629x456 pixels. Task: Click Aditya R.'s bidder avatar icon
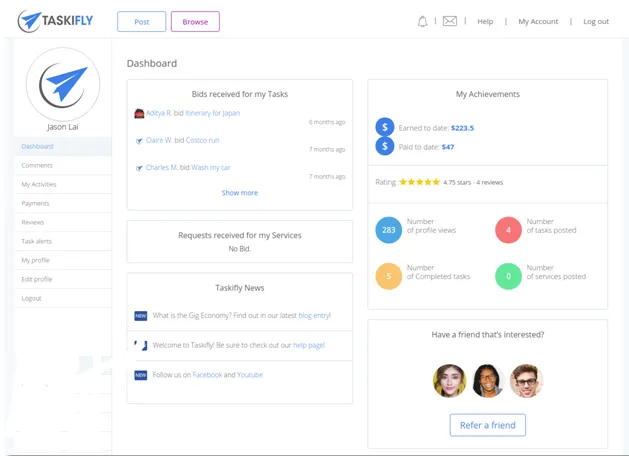[139, 113]
